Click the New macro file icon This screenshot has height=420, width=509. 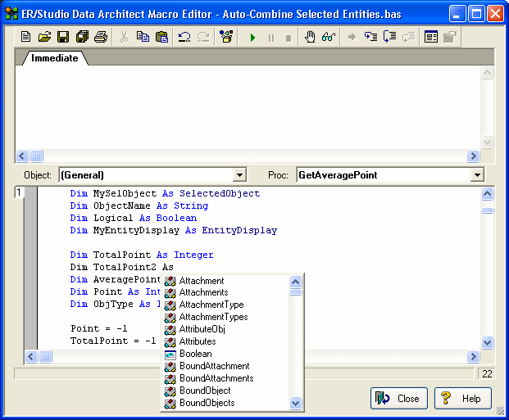point(25,37)
